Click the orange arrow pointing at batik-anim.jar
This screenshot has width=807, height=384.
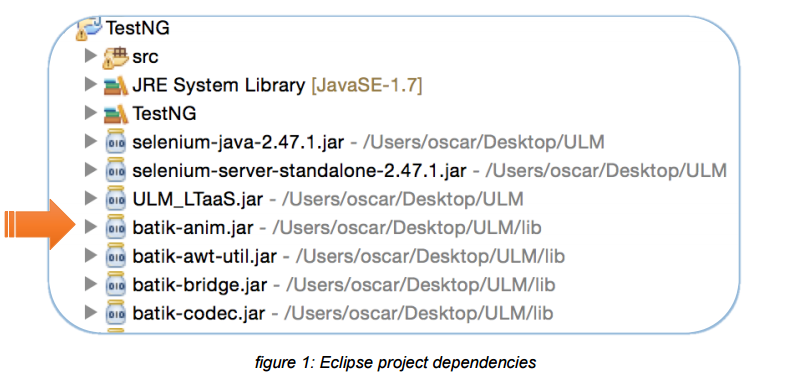point(40,225)
